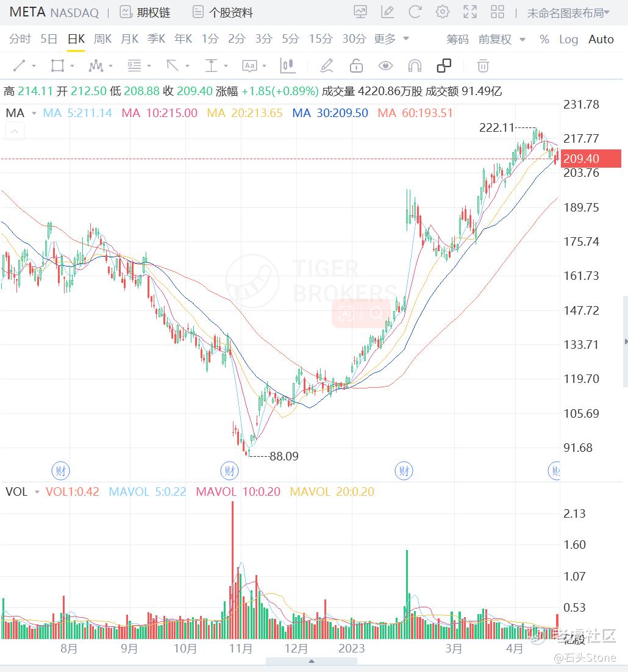The width and height of the screenshot is (628, 672).
Task: Switch to the 5日 period tab
Action: coord(49,39)
